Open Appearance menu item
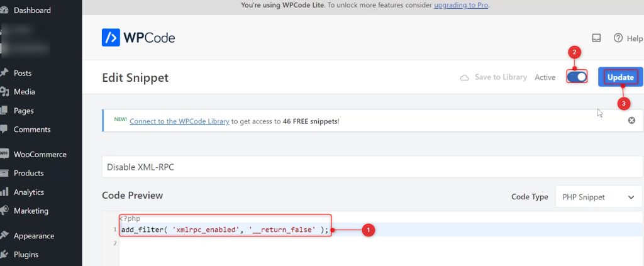The width and height of the screenshot is (644, 266). [34, 236]
